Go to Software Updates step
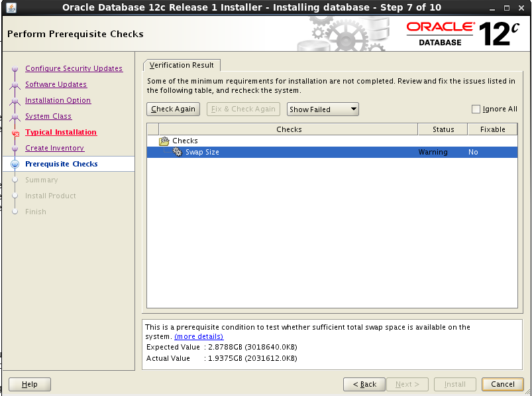The image size is (532, 396). point(56,84)
